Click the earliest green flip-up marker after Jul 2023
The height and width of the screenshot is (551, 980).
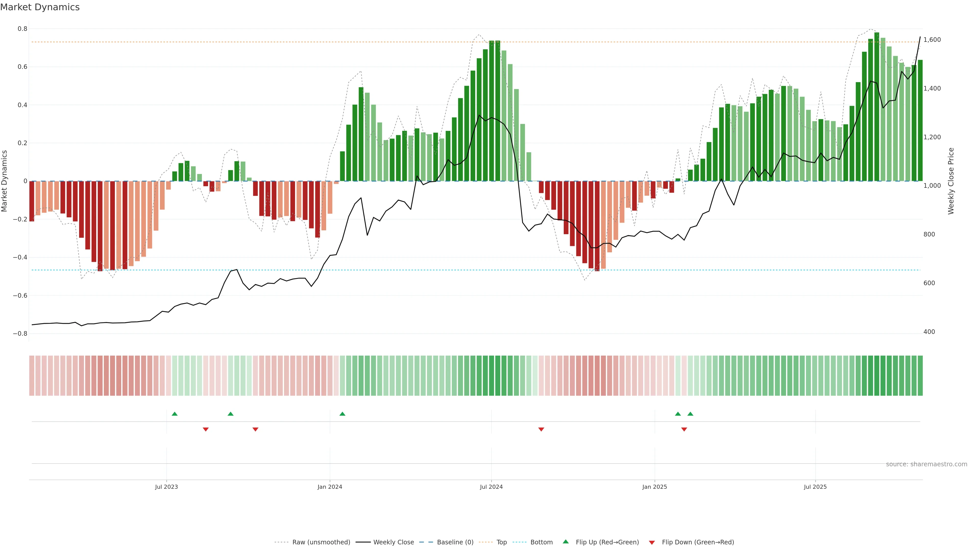[175, 414]
